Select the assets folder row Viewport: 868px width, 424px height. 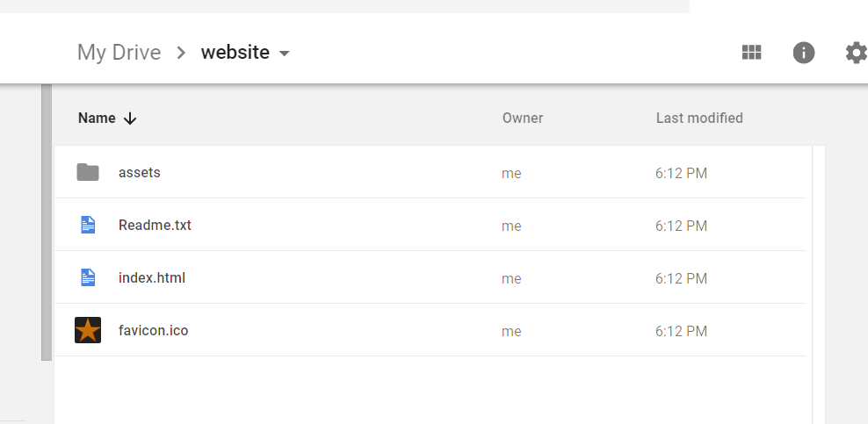pos(430,172)
